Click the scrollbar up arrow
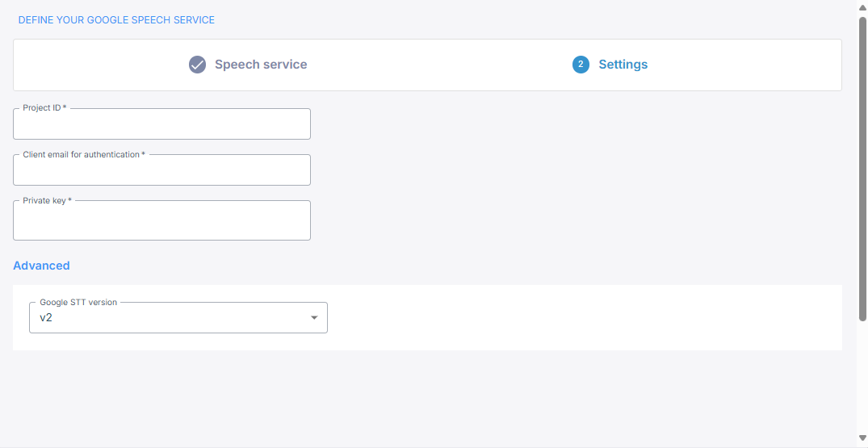This screenshot has height=448, width=868. tap(862, 7)
